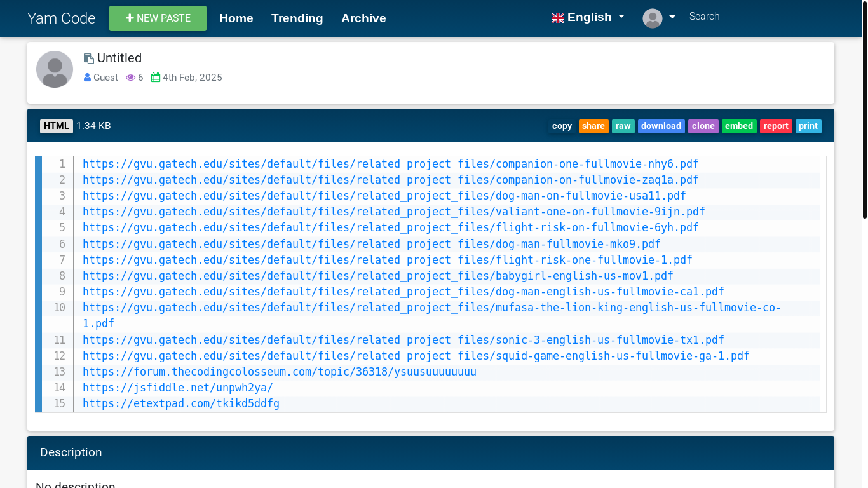
Task: Open mufasa-the-lion-king link on line 10
Action: point(432,308)
